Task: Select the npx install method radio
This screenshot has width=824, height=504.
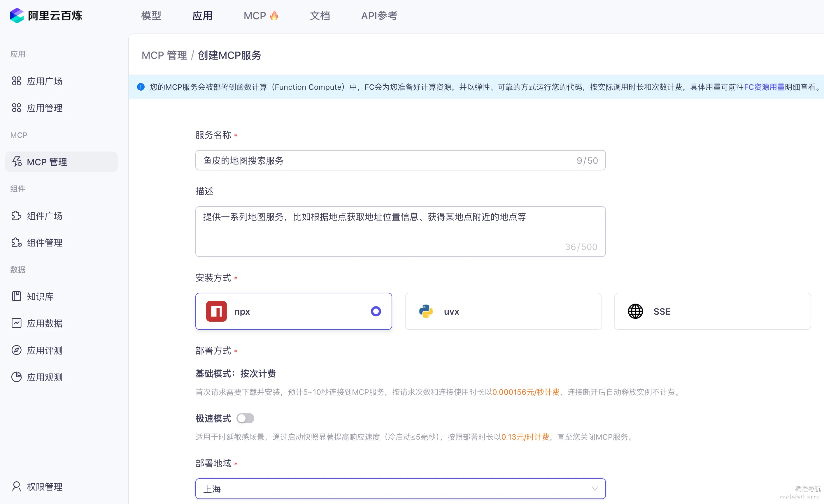Action: click(x=376, y=311)
